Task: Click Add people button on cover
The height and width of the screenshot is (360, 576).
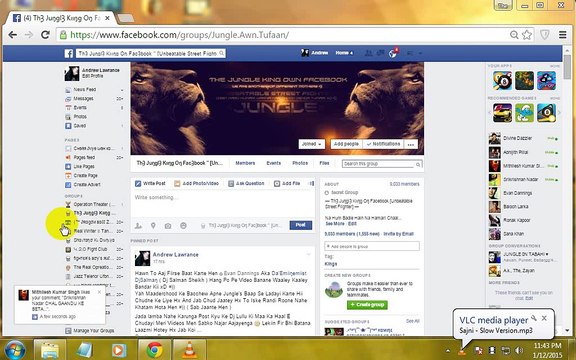Action: coord(346,144)
